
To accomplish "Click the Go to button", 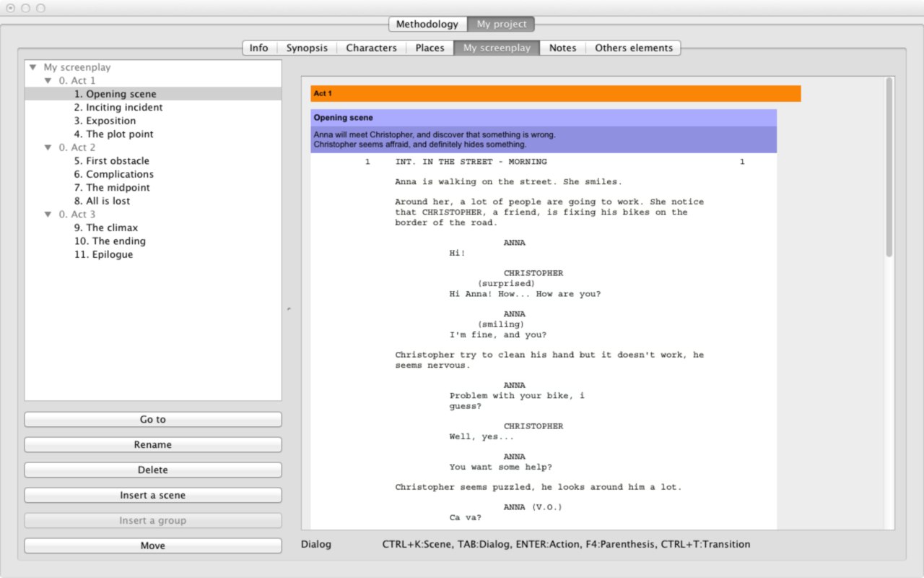I will click(x=153, y=419).
